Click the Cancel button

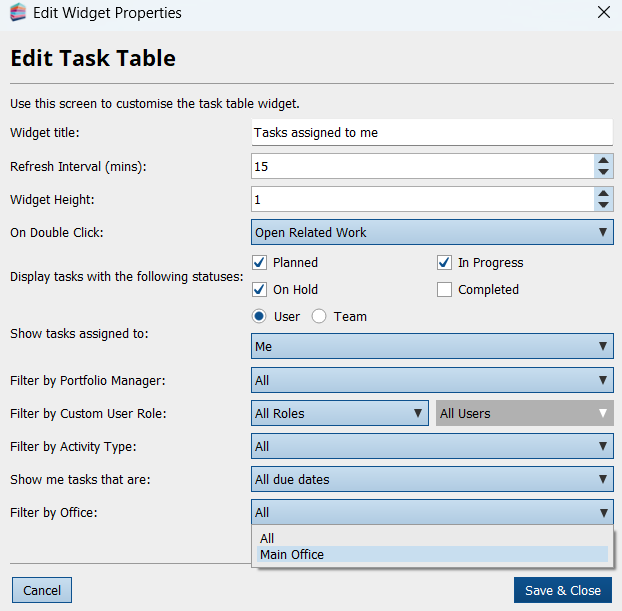42,590
